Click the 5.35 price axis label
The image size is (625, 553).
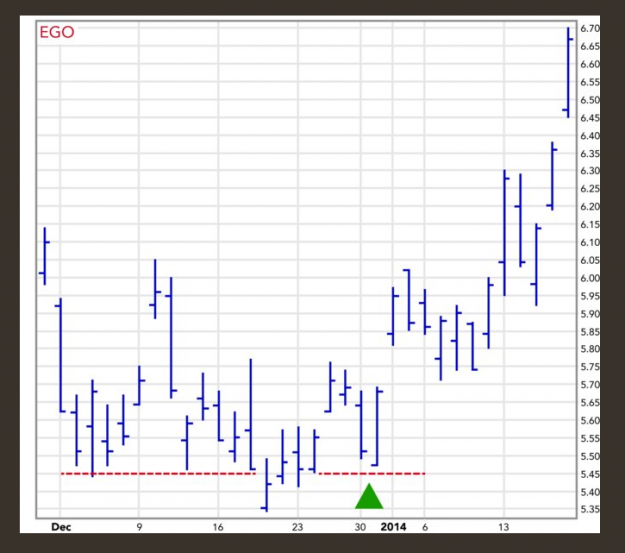coord(590,509)
